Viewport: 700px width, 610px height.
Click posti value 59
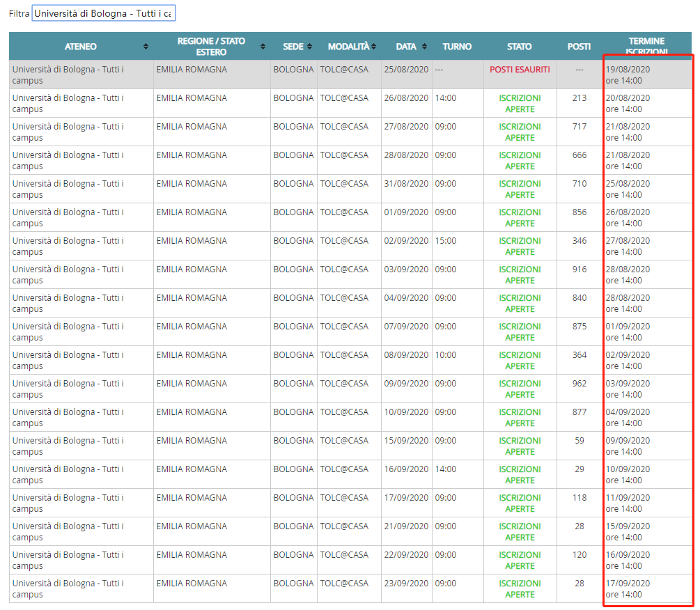(580, 441)
